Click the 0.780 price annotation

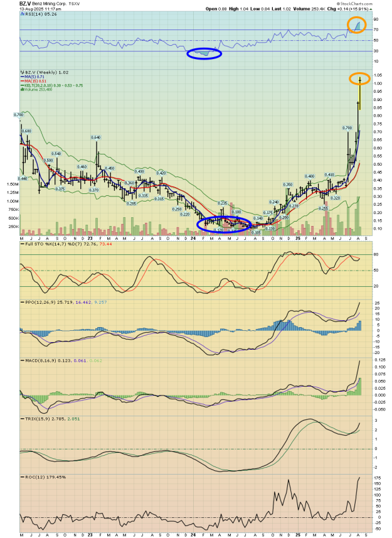19,115
